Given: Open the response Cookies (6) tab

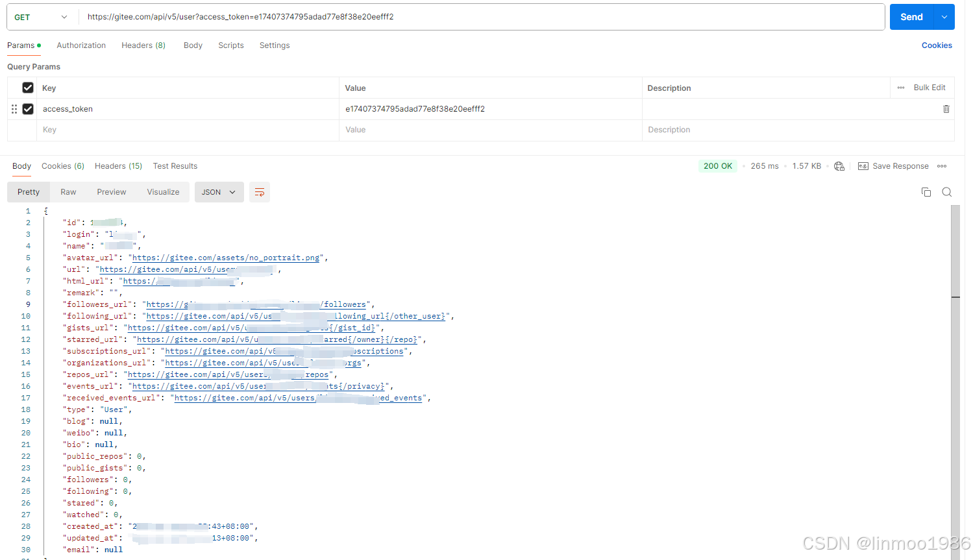Looking at the screenshot, I should [63, 166].
